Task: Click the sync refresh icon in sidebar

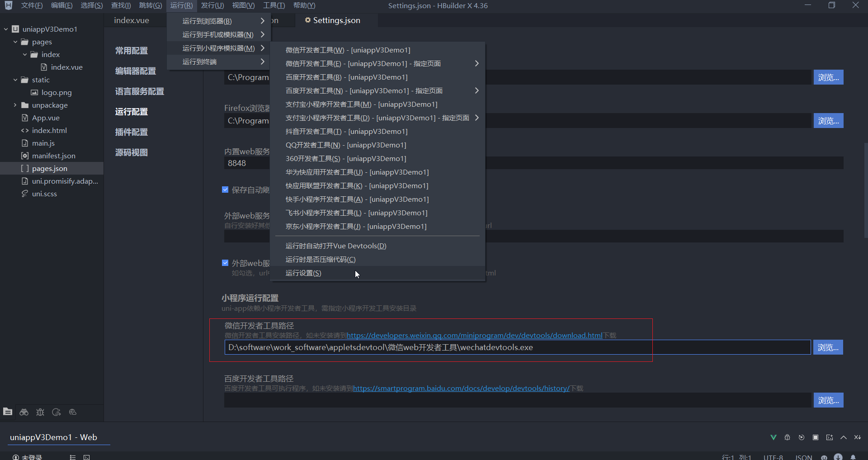Action: pos(57,412)
